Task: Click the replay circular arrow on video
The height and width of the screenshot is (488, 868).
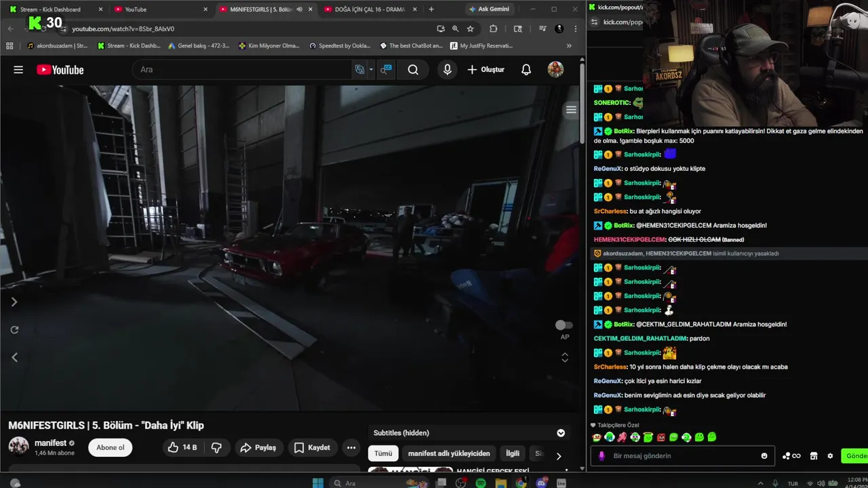Action: [14, 330]
